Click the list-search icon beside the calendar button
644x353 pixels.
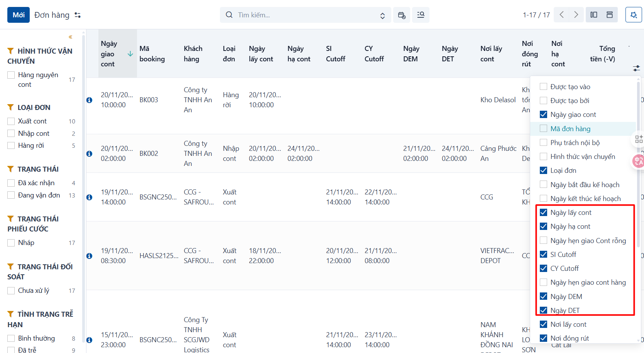click(421, 15)
